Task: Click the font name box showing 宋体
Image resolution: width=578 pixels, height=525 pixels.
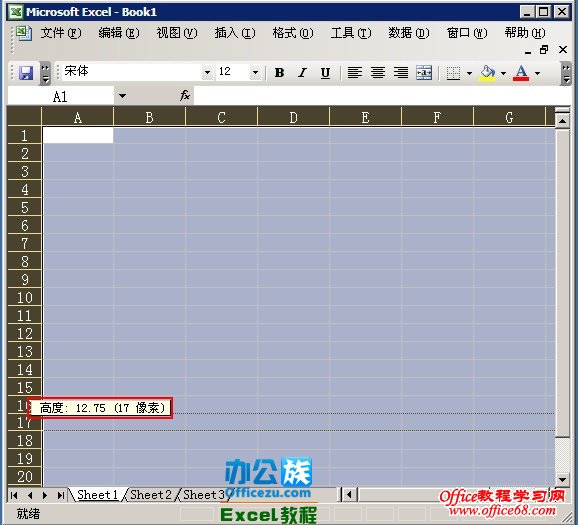Action: tap(132, 72)
